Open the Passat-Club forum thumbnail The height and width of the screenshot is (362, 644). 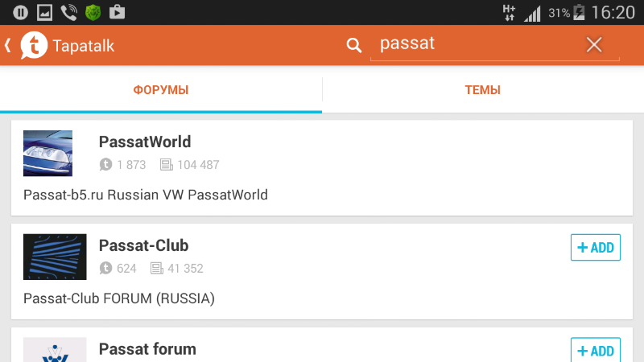click(55, 257)
